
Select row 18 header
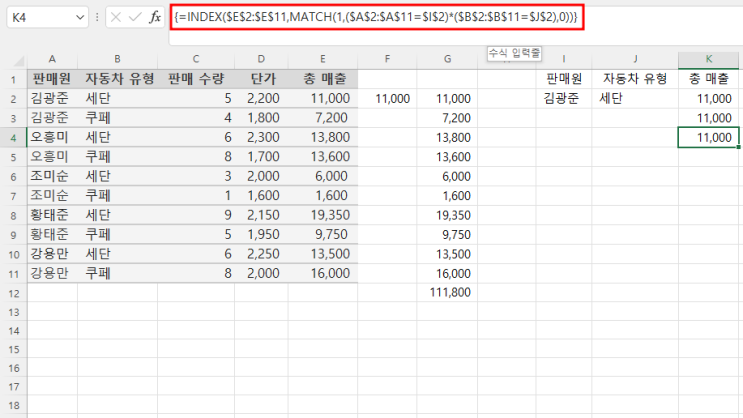click(14, 405)
